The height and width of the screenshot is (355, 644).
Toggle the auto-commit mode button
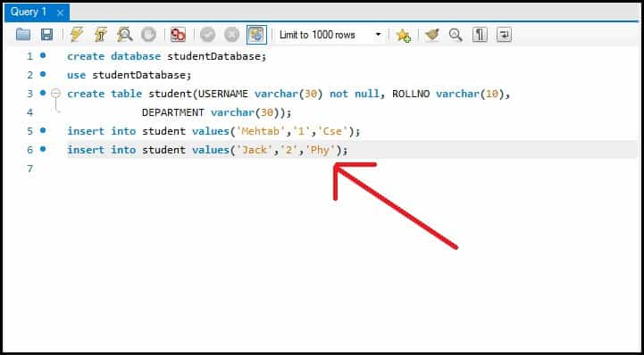256,35
